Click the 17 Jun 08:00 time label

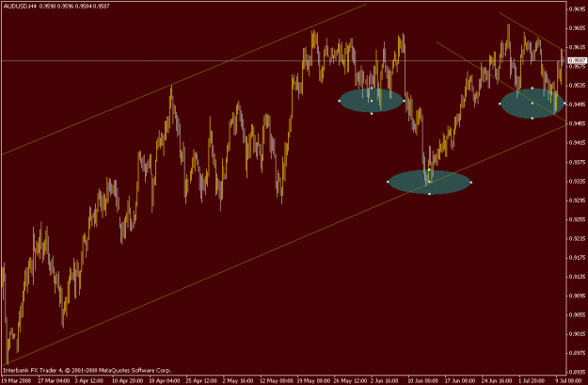(460, 381)
